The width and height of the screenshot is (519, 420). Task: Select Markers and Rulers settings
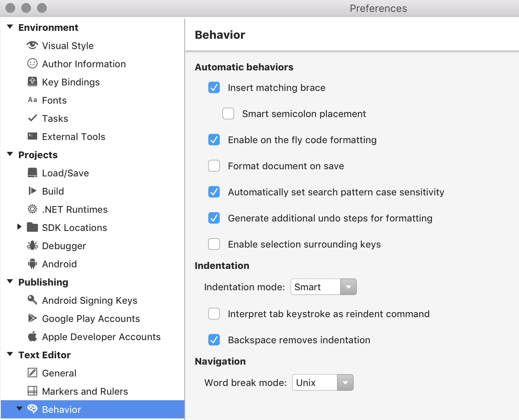tap(85, 391)
